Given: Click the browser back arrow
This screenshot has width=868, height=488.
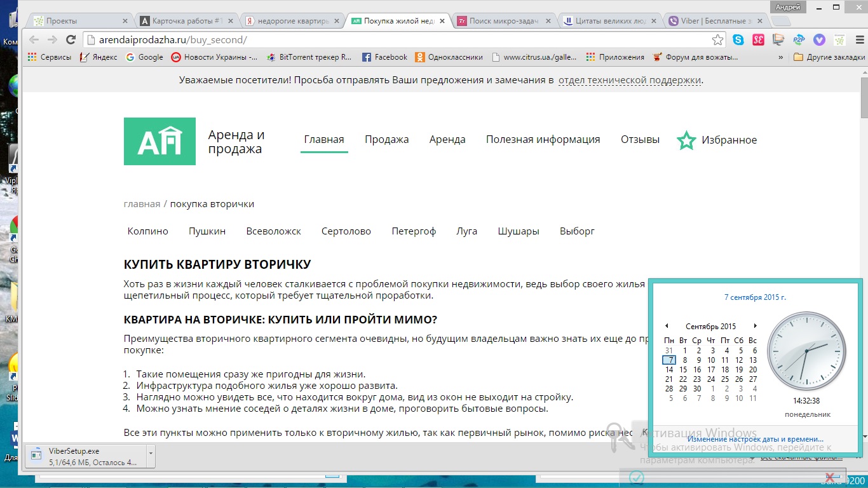Looking at the screenshot, I should [34, 40].
